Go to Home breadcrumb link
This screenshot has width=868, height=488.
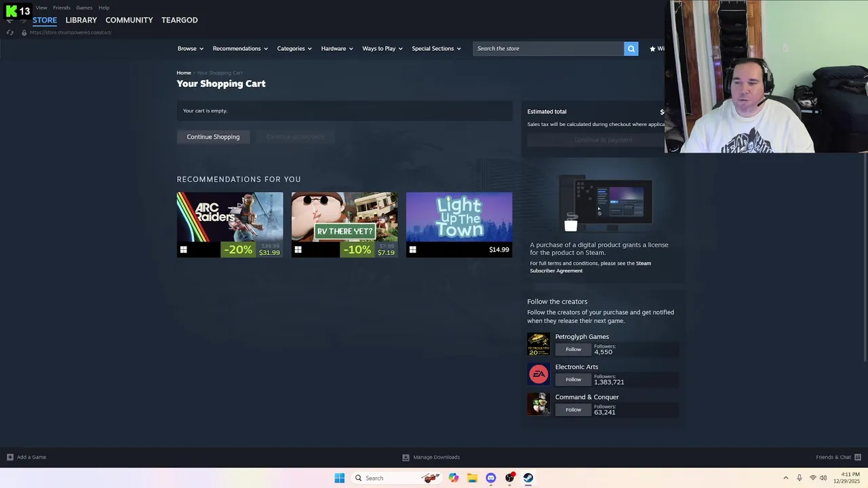click(x=184, y=73)
